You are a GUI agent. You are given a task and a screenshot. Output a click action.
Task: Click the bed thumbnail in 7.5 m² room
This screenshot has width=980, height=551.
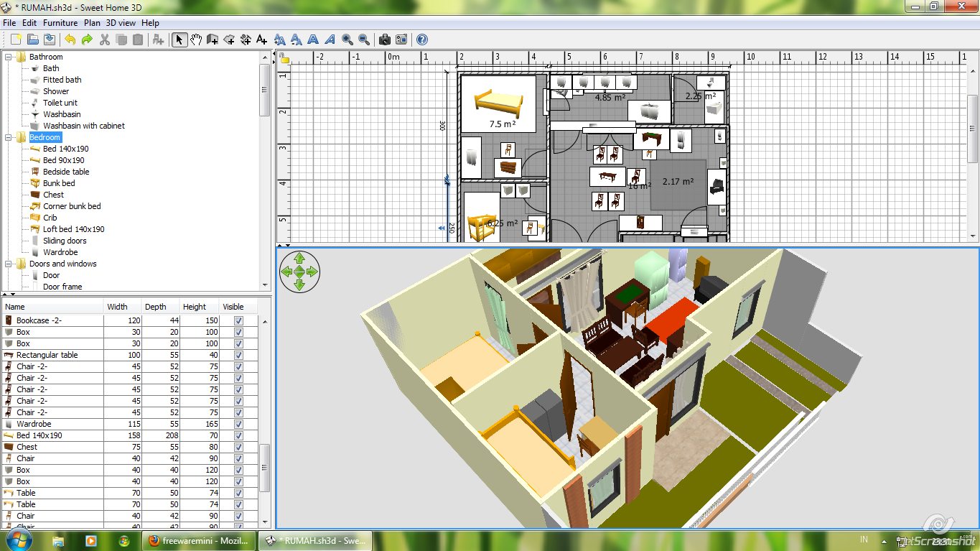498,104
